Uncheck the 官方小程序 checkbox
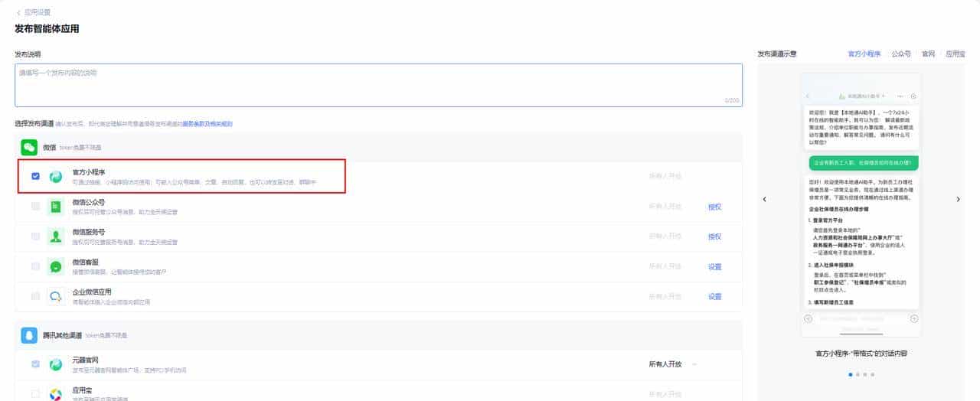 [x=35, y=176]
